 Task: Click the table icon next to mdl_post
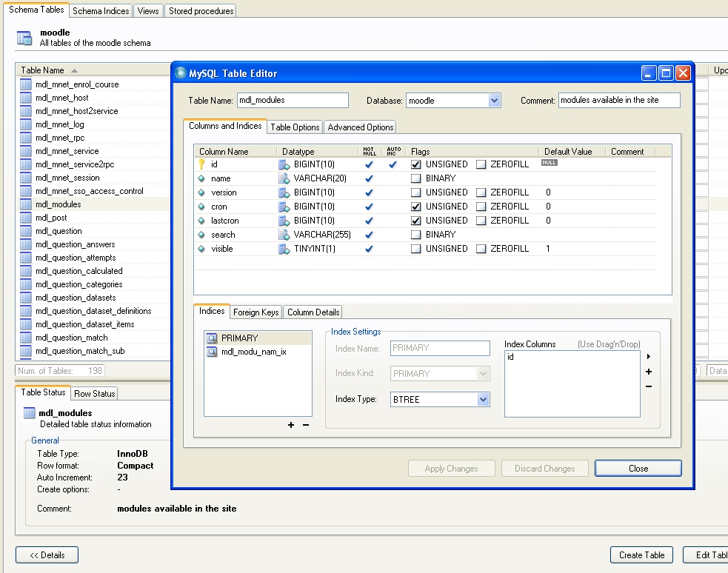click(x=26, y=218)
